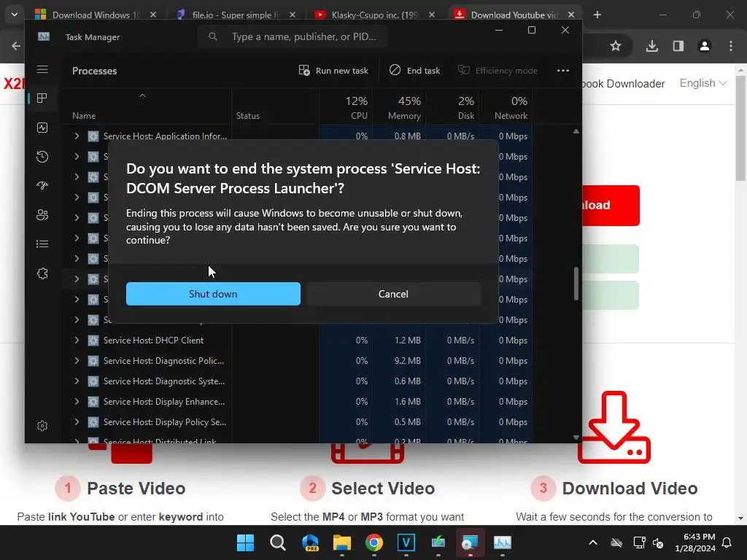This screenshot has width=747, height=560.
Task: Go back in Chrome browser
Action: [16, 46]
